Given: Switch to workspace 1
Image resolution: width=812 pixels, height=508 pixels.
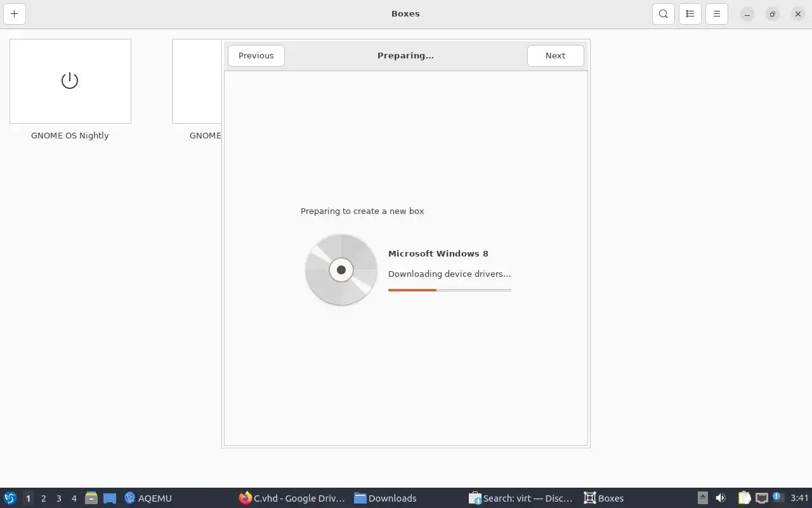Looking at the screenshot, I should 28,498.
